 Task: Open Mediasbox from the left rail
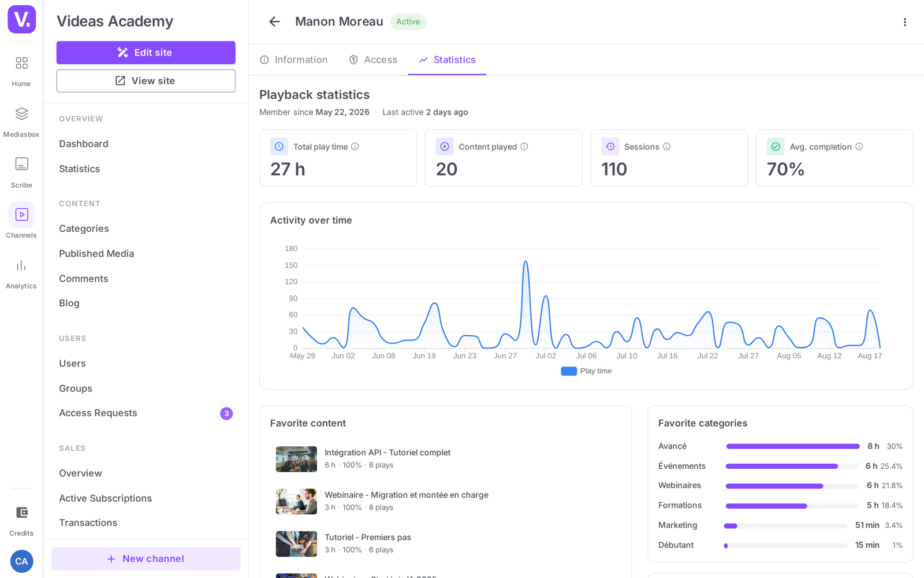pyautogui.click(x=21, y=122)
